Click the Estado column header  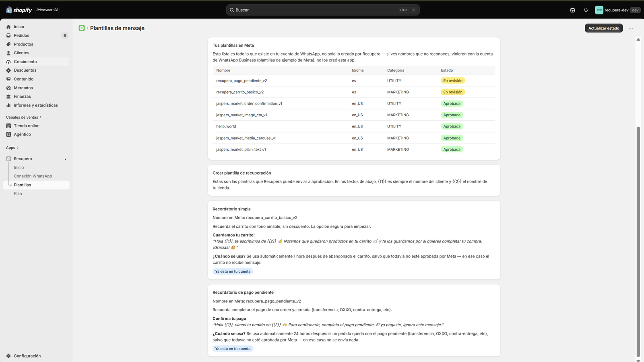[447, 70]
